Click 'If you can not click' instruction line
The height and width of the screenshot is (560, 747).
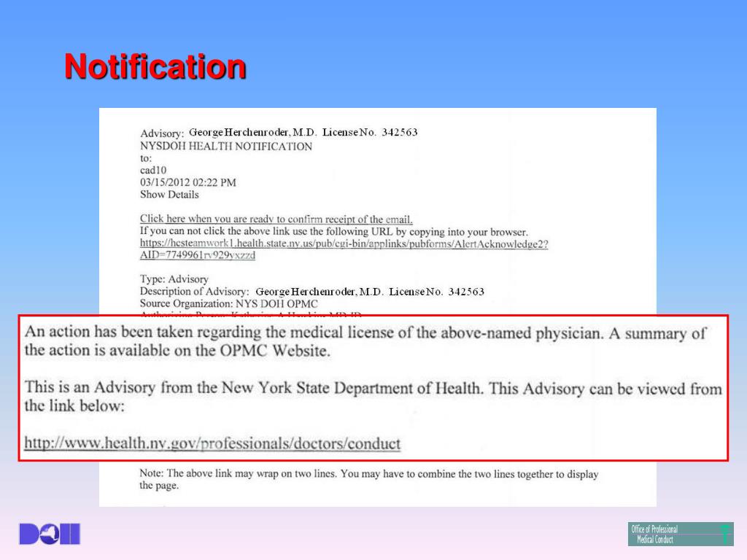coord(333,231)
